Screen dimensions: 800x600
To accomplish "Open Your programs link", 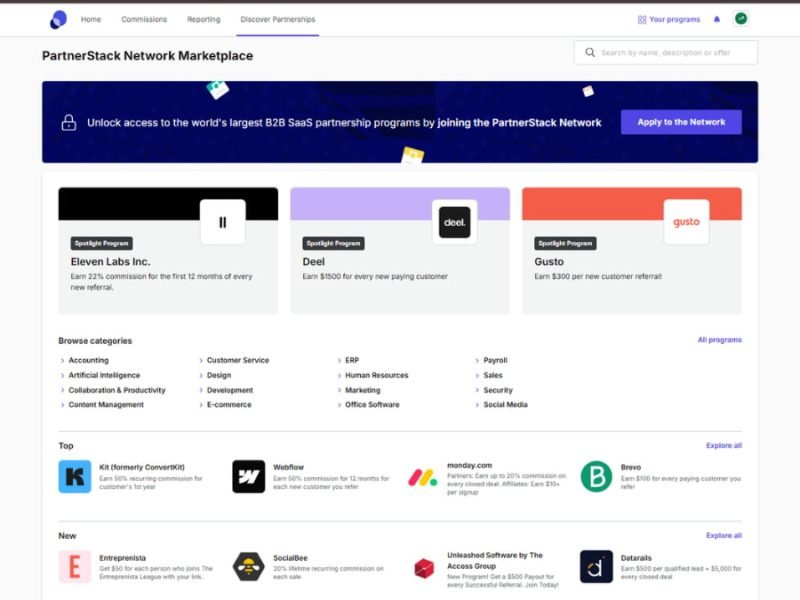I will [x=674, y=19].
